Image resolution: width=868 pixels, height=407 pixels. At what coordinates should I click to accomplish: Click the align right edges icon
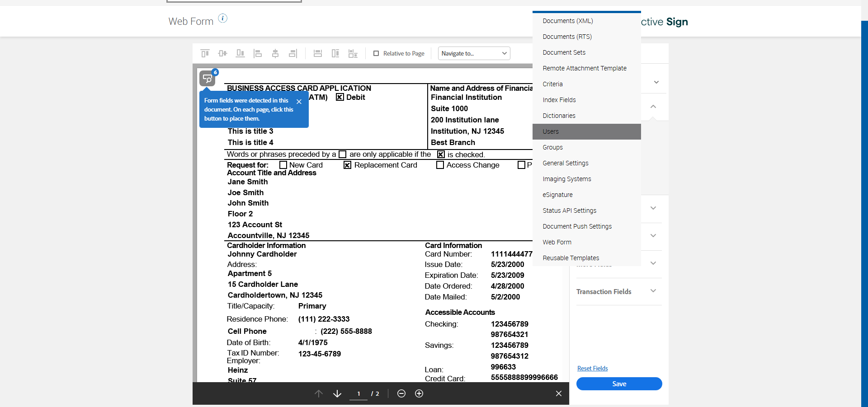coord(293,53)
